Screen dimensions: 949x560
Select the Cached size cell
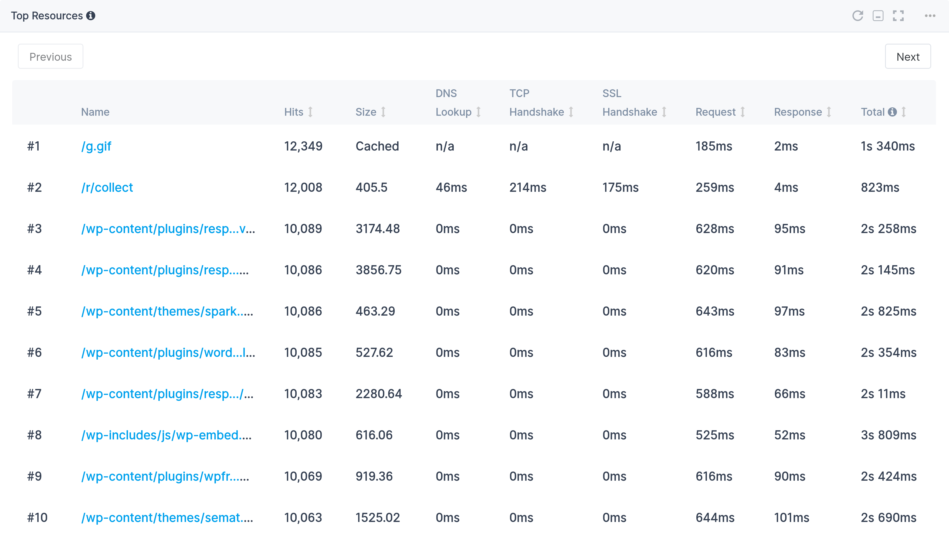tap(377, 146)
